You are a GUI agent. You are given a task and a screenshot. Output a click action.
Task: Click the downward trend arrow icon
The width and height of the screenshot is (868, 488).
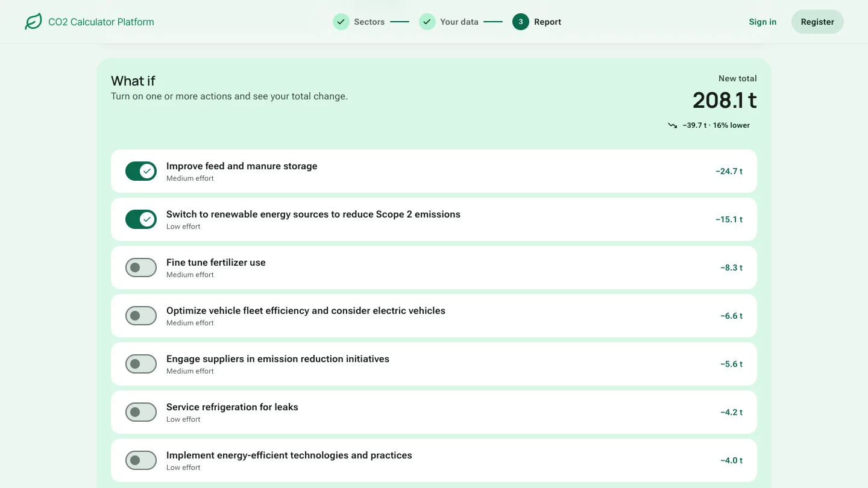pyautogui.click(x=673, y=125)
